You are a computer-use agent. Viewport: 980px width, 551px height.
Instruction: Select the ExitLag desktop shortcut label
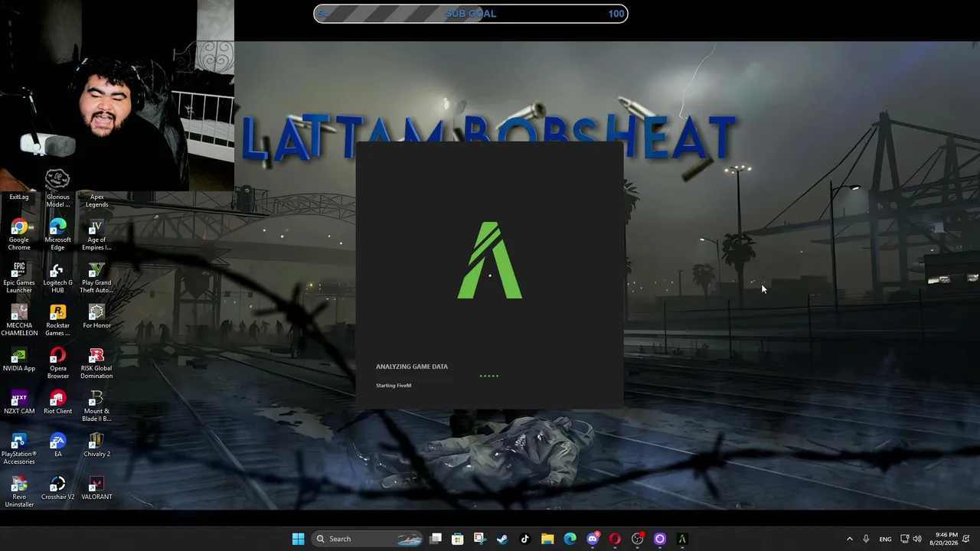pyautogui.click(x=19, y=197)
